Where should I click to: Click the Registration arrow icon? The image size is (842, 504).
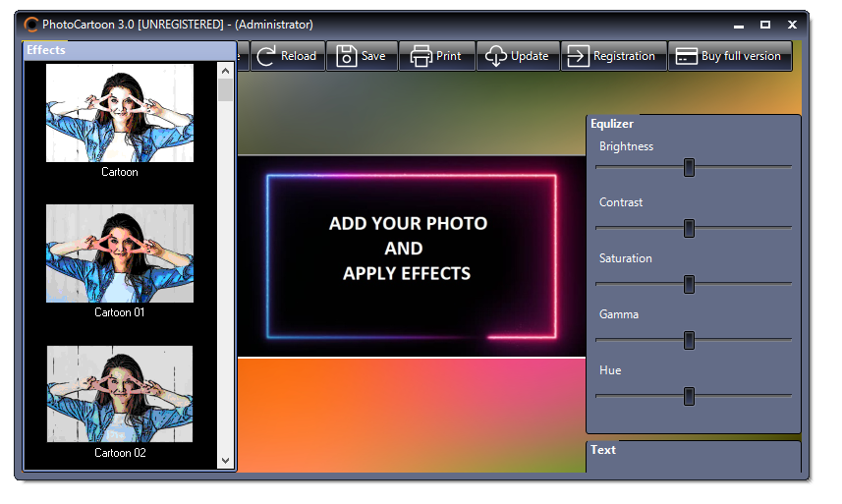pyautogui.click(x=579, y=56)
